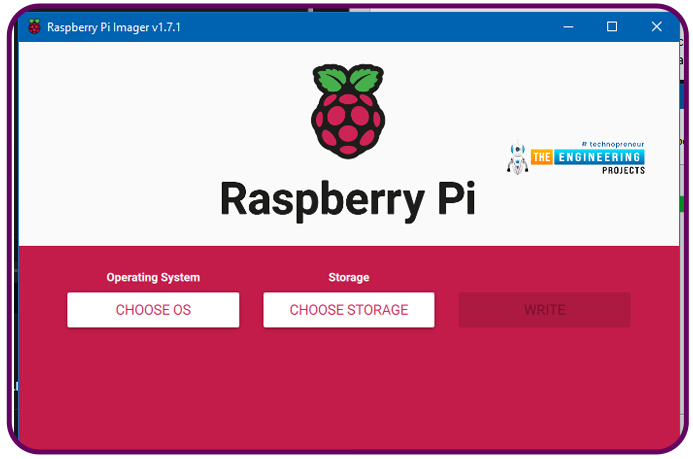Click the large Raspberry Pi logo

348,111
